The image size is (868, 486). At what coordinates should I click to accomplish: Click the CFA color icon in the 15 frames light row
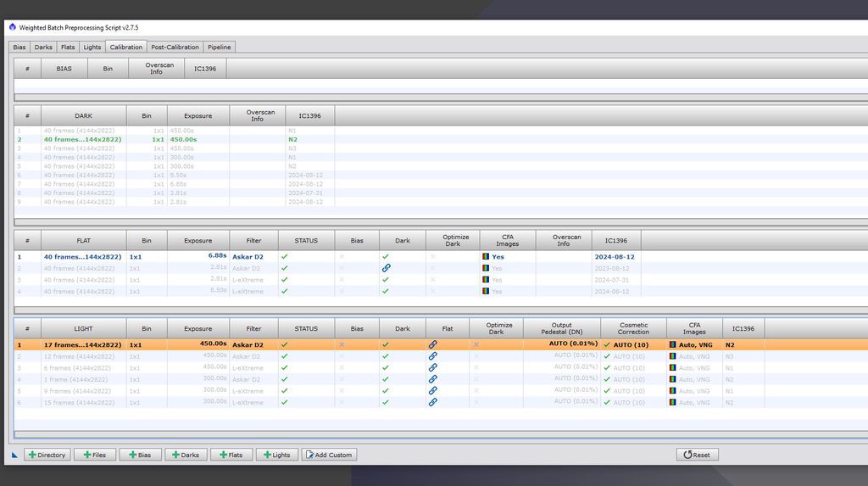[672, 402]
